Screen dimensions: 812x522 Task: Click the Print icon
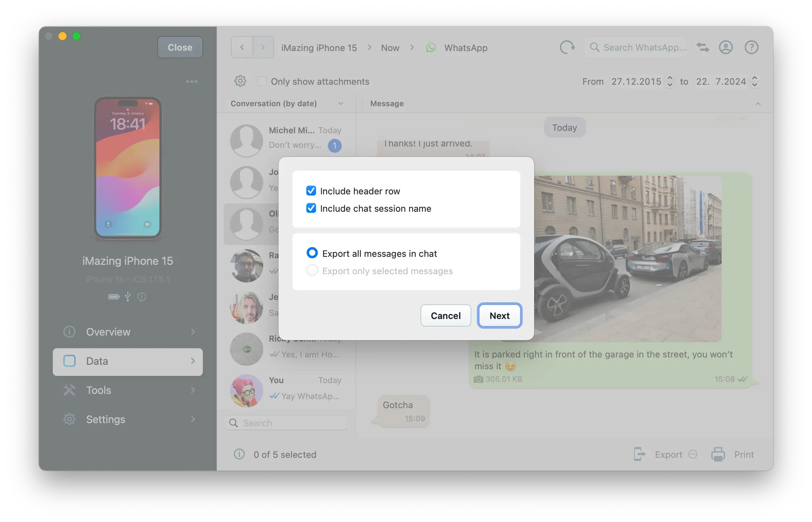click(x=718, y=454)
